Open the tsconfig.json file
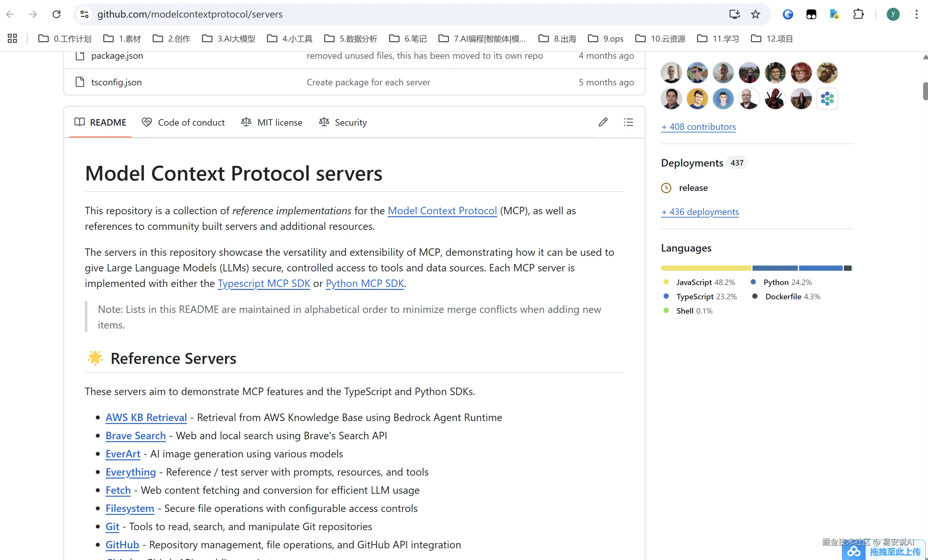The width and height of the screenshot is (928, 560). click(x=116, y=82)
